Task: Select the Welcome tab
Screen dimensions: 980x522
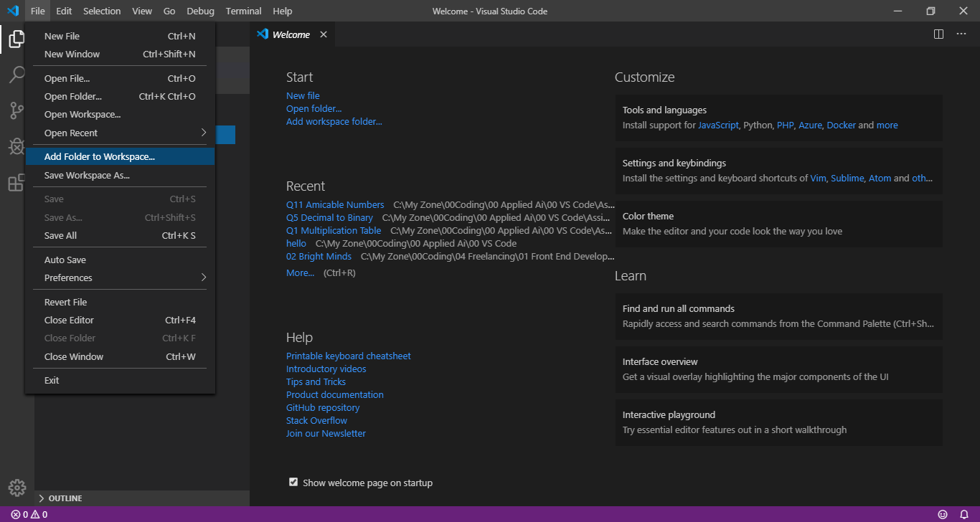Action: click(291, 34)
